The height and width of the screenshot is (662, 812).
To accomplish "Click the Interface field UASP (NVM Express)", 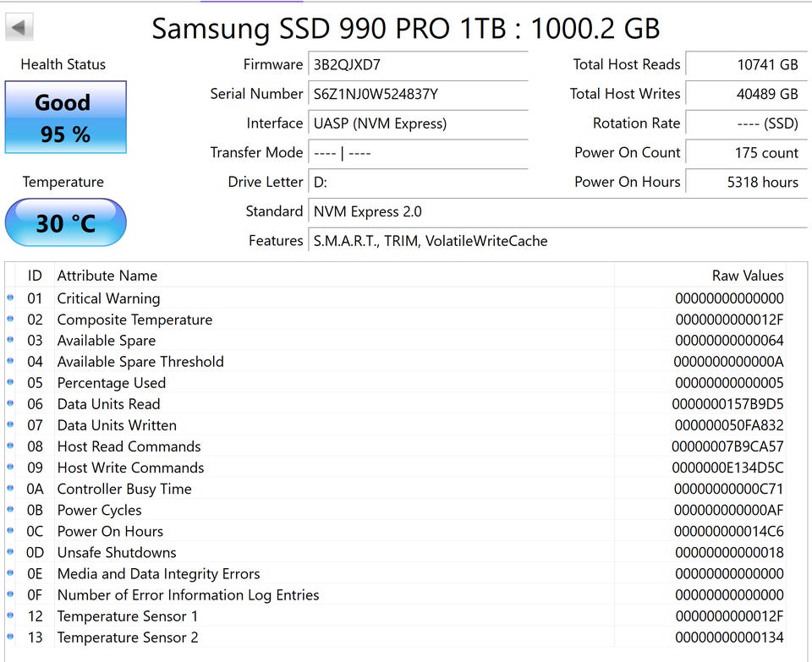I will tap(418, 123).
